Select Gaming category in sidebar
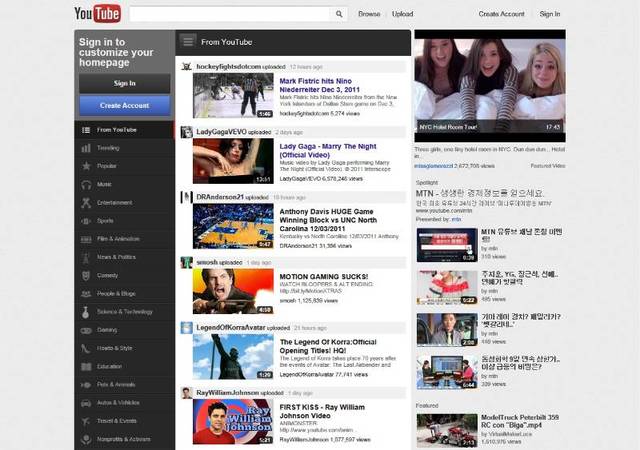 [x=124, y=330]
